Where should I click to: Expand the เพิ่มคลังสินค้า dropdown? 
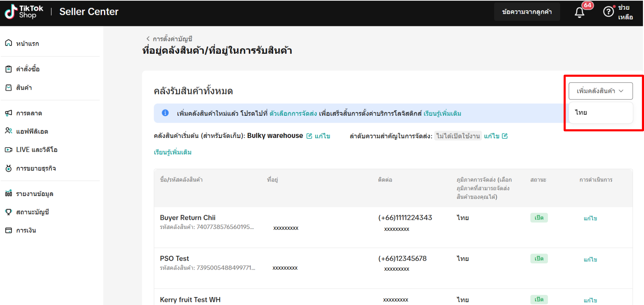(600, 91)
